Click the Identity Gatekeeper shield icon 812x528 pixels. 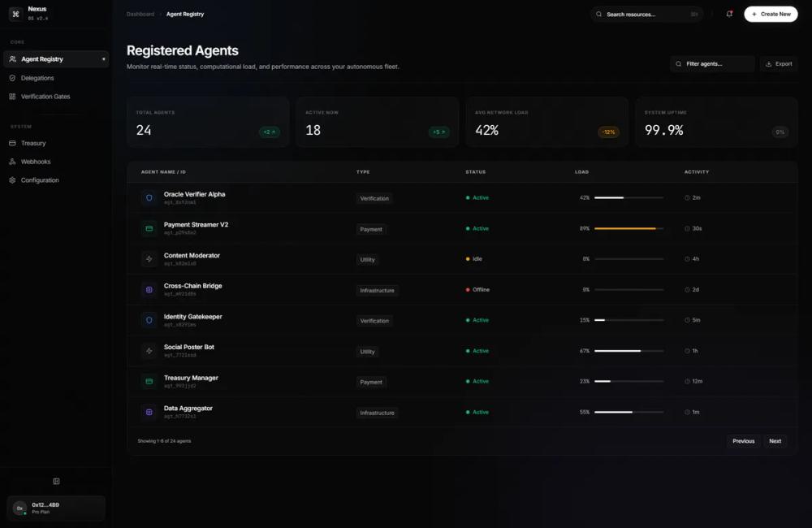[x=149, y=320]
